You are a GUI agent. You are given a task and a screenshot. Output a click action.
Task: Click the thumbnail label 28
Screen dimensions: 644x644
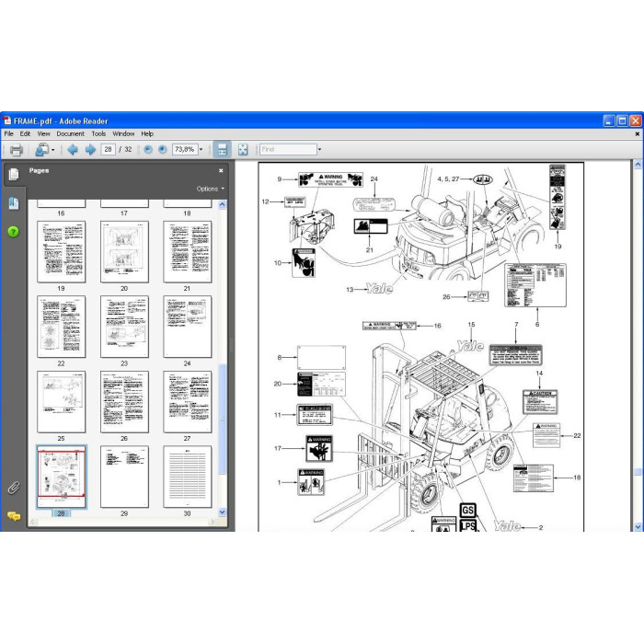point(61,513)
